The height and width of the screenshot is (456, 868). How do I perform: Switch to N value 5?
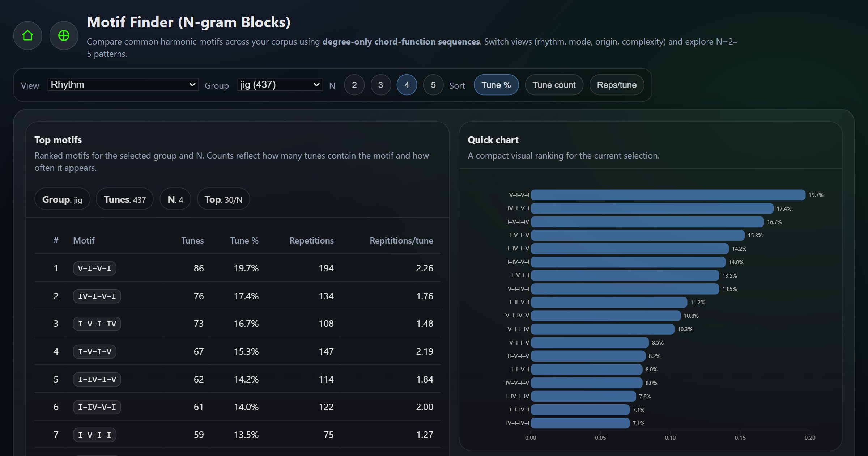pyautogui.click(x=433, y=85)
